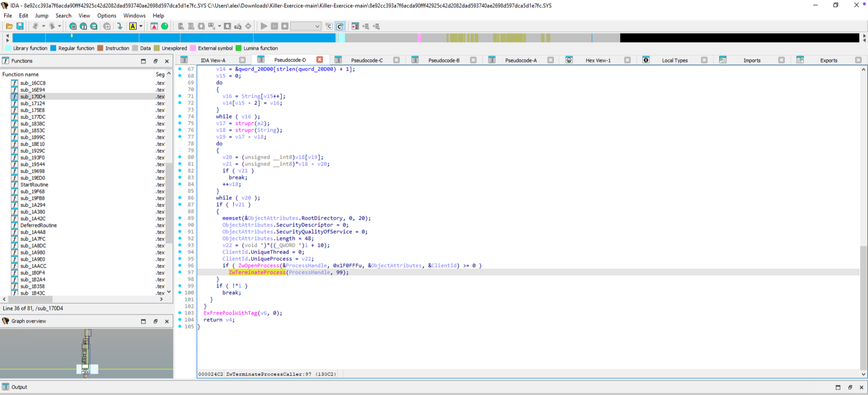Click the jump forward arrow icon

pyautogui.click(x=52, y=26)
